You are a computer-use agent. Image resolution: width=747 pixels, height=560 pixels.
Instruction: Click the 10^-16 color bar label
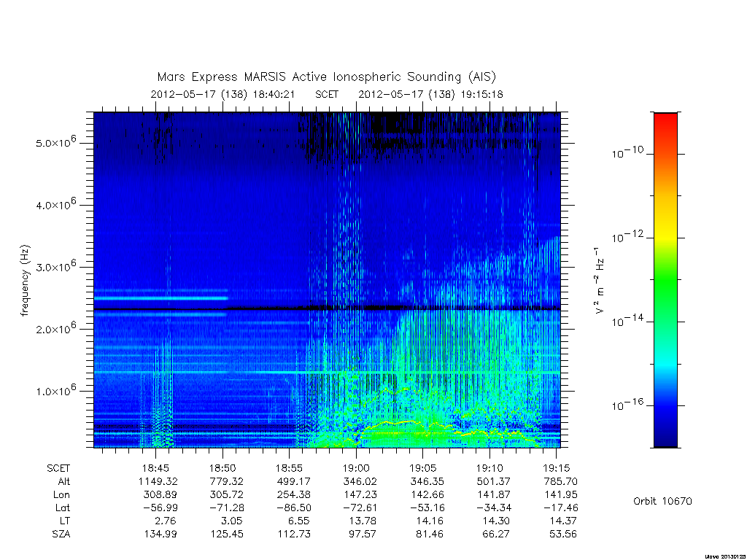(x=627, y=404)
